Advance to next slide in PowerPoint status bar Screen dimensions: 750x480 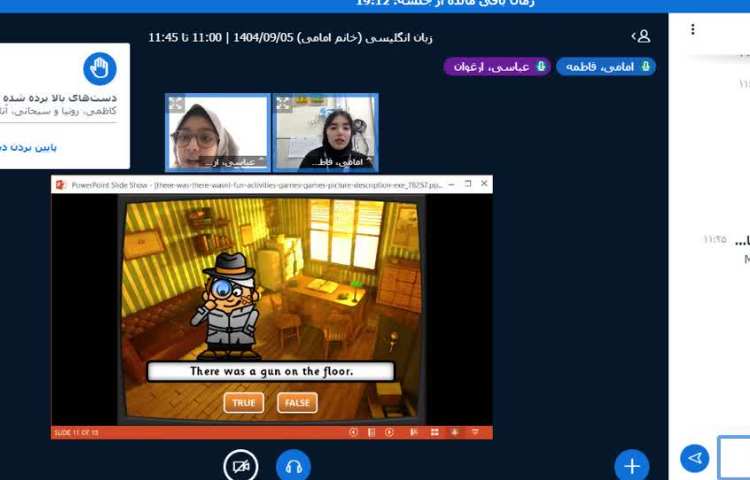click(389, 432)
